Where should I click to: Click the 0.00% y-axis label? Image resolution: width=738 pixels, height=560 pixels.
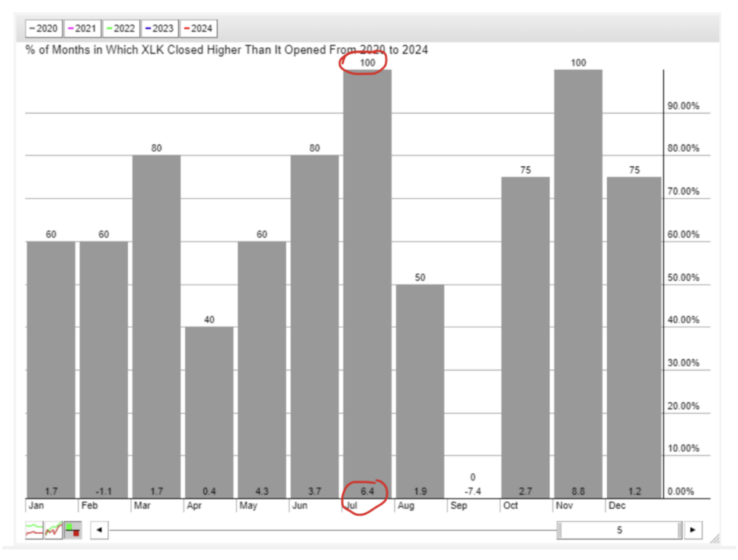tap(680, 492)
